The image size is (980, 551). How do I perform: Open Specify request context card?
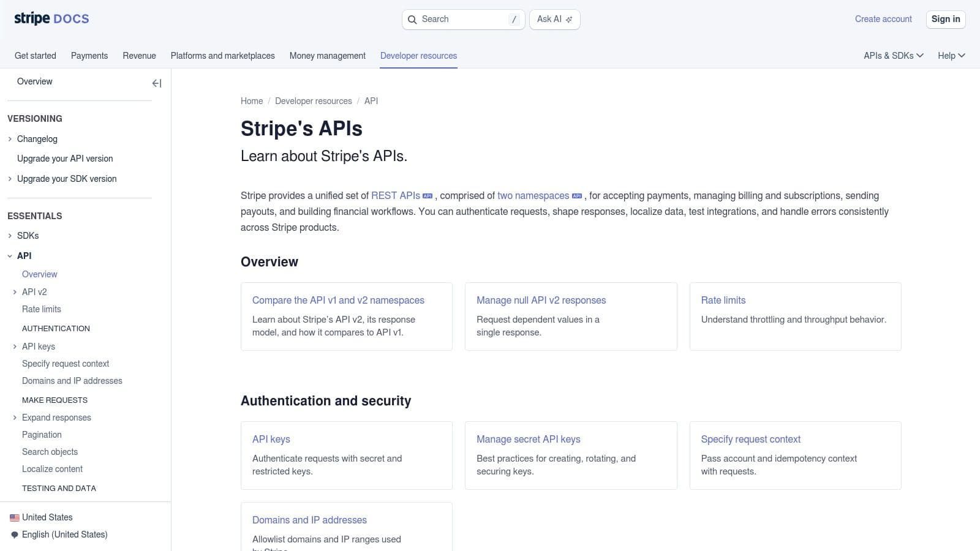click(x=796, y=455)
